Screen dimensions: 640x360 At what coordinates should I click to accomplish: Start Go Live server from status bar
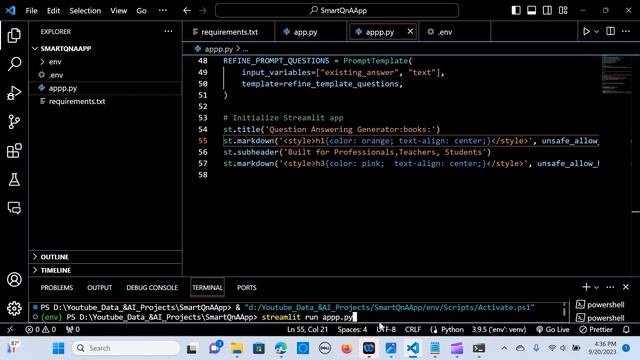click(x=552, y=329)
